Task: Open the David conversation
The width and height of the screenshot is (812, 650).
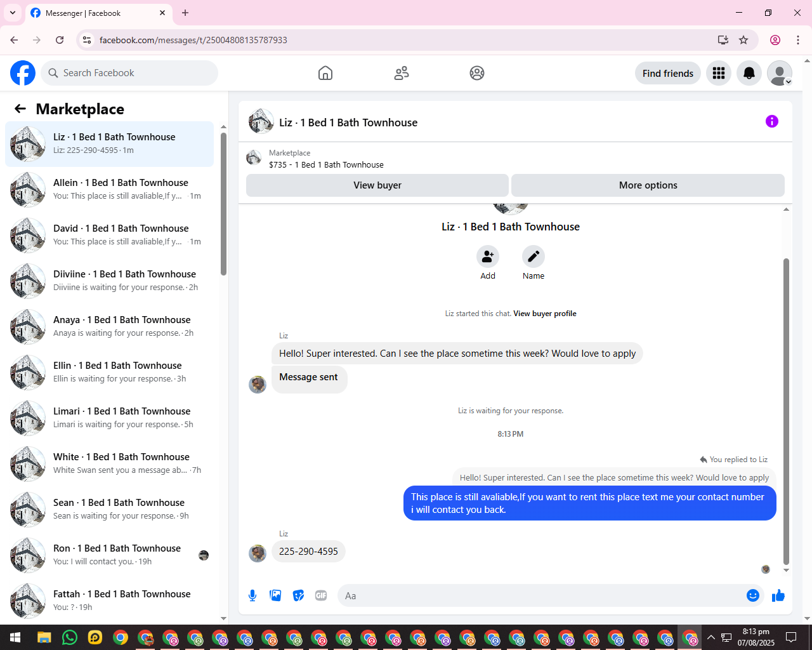Action: click(x=109, y=235)
